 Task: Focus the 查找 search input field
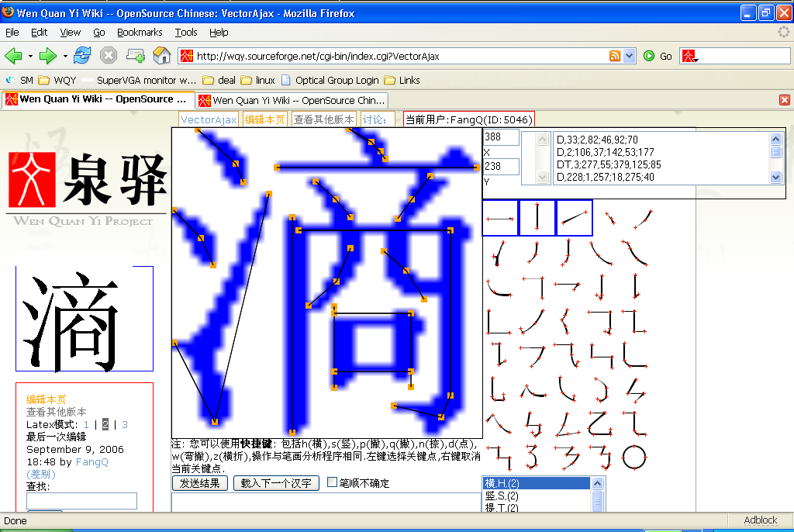pos(81,500)
